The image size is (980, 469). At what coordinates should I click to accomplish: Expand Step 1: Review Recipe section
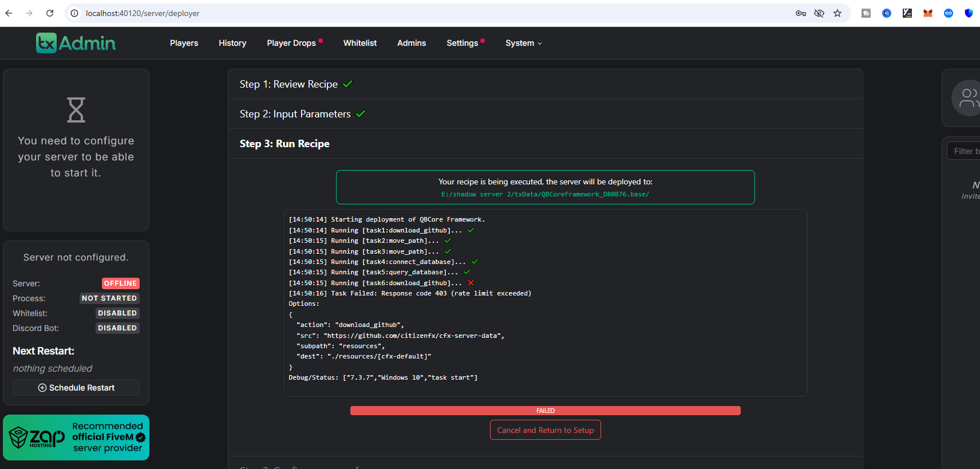coord(289,84)
